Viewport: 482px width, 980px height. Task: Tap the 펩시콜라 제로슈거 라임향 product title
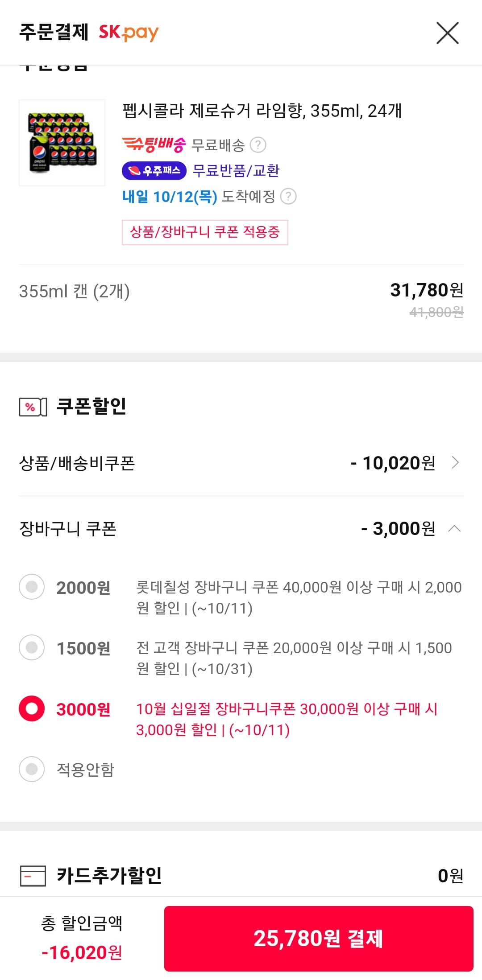tap(262, 111)
